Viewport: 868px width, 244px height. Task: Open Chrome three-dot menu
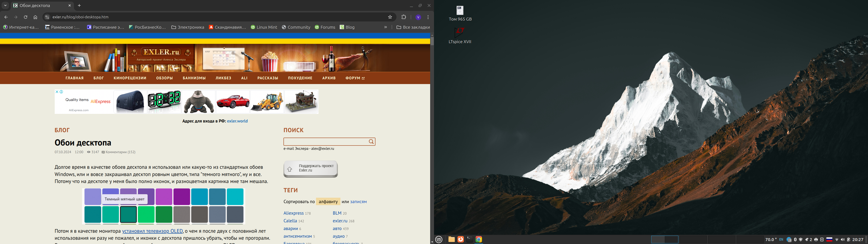pyautogui.click(x=428, y=17)
